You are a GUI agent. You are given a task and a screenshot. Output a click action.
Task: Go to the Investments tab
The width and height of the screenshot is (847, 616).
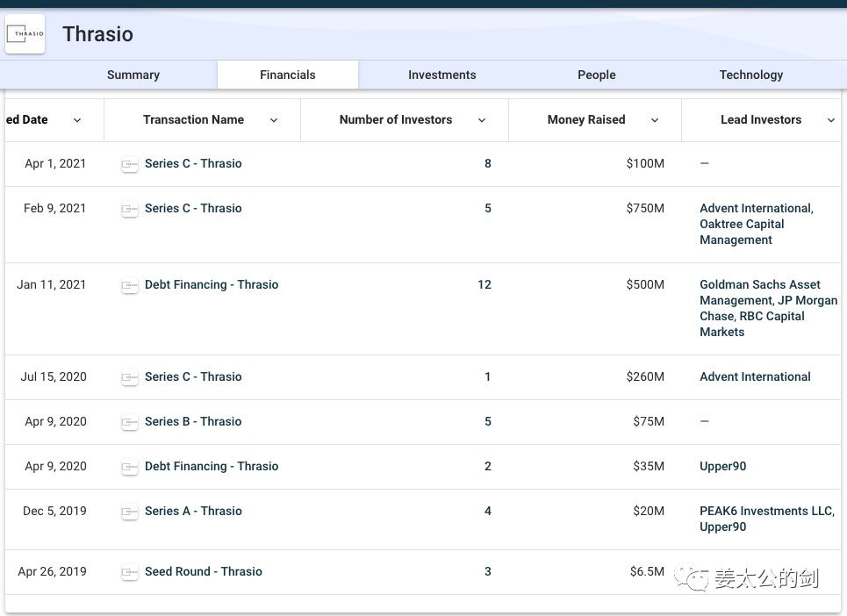tap(441, 75)
